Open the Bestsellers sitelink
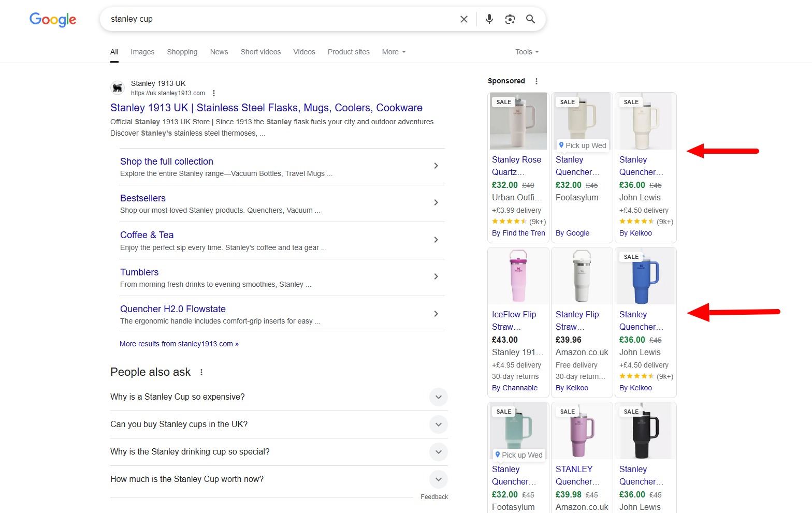The width and height of the screenshot is (812, 513). [x=143, y=198]
